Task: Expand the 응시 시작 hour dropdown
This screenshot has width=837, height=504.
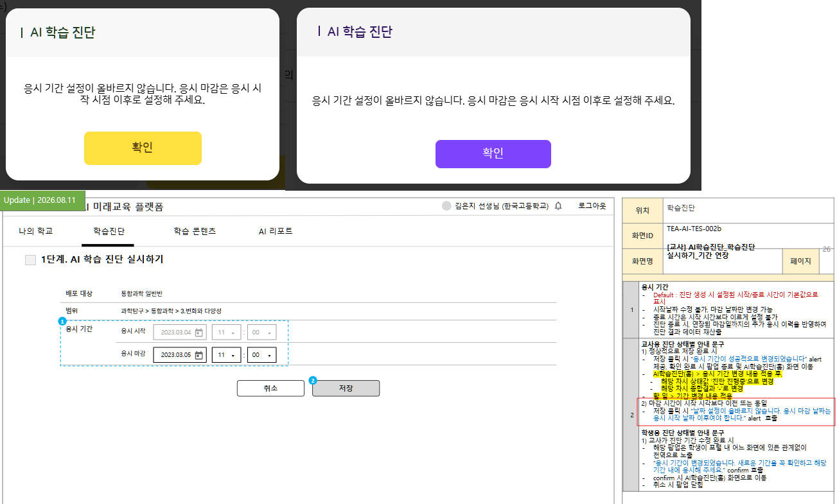Action: pyautogui.click(x=226, y=332)
